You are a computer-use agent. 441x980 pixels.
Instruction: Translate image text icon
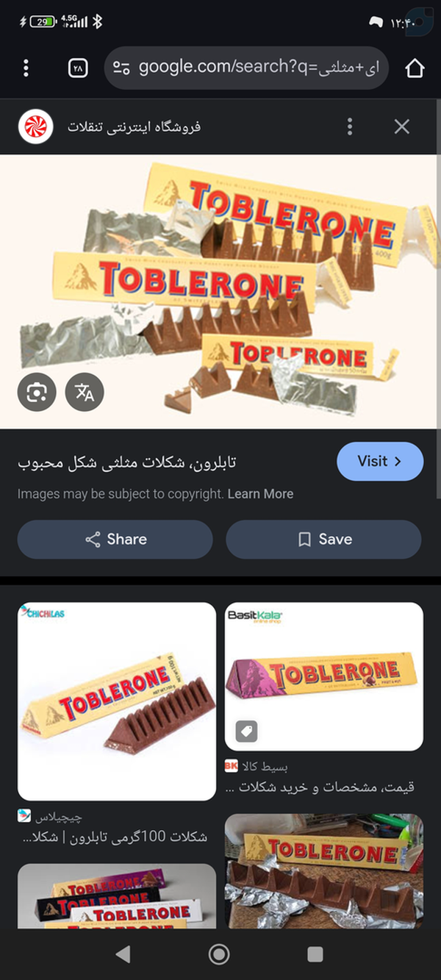pyautogui.click(x=85, y=393)
